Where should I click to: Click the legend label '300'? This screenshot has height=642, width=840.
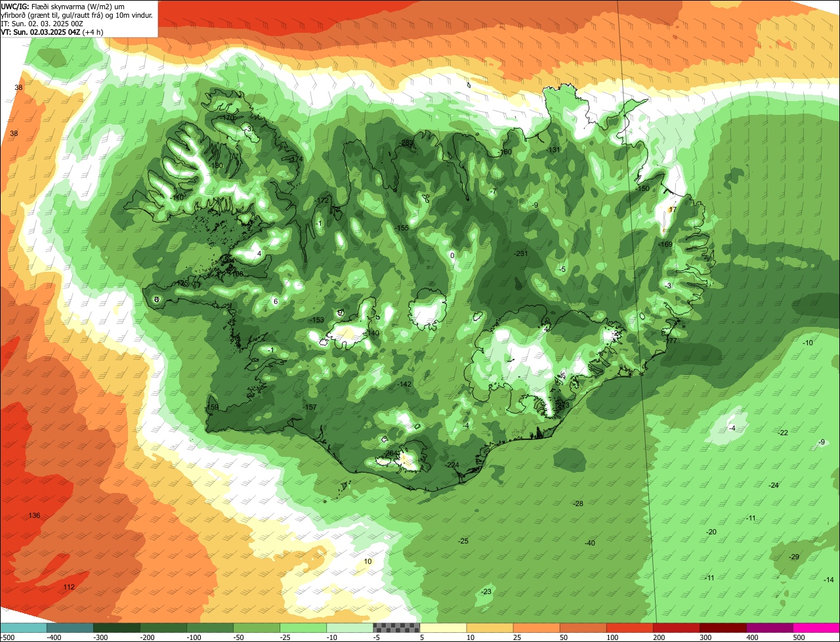[x=705, y=637]
